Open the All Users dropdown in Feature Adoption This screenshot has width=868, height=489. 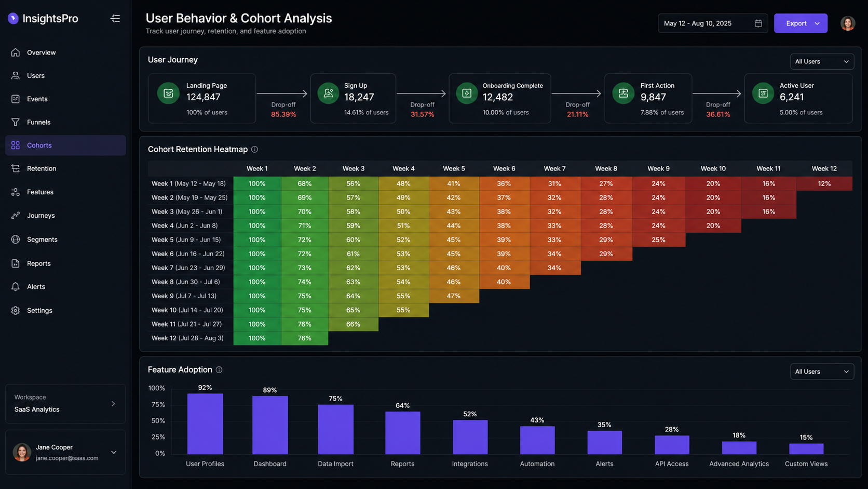pos(822,372)
